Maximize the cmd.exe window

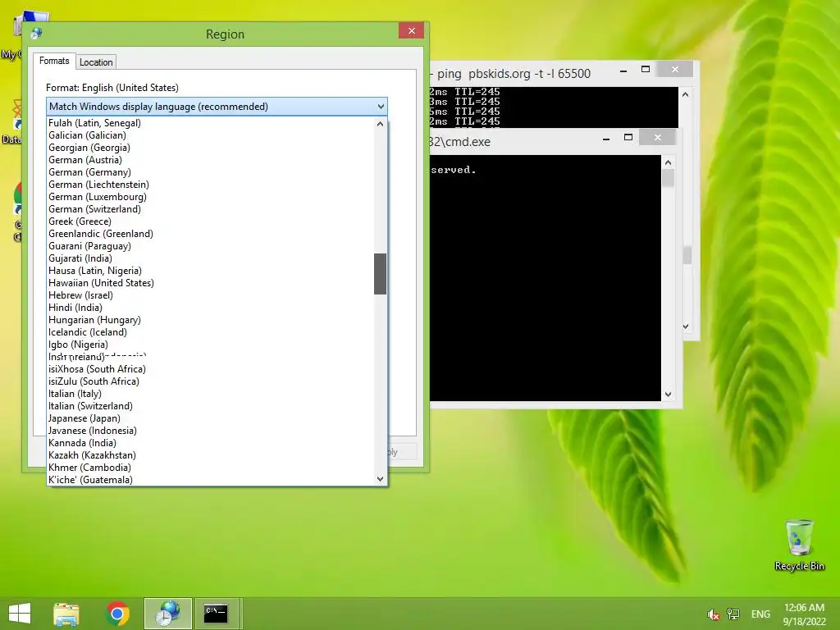pyautogui.click(x=628, y=138)
